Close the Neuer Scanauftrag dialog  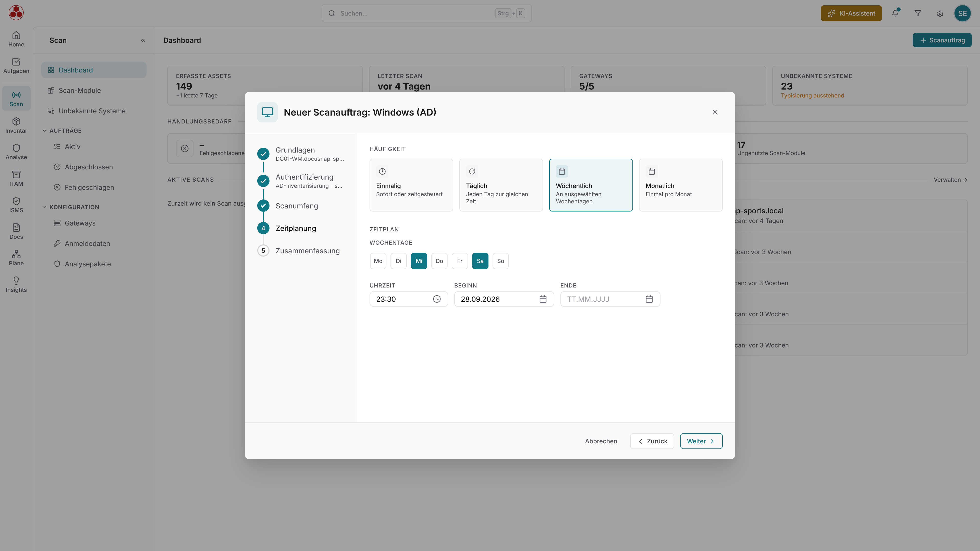pyautogui.click(x=715, y=112)
